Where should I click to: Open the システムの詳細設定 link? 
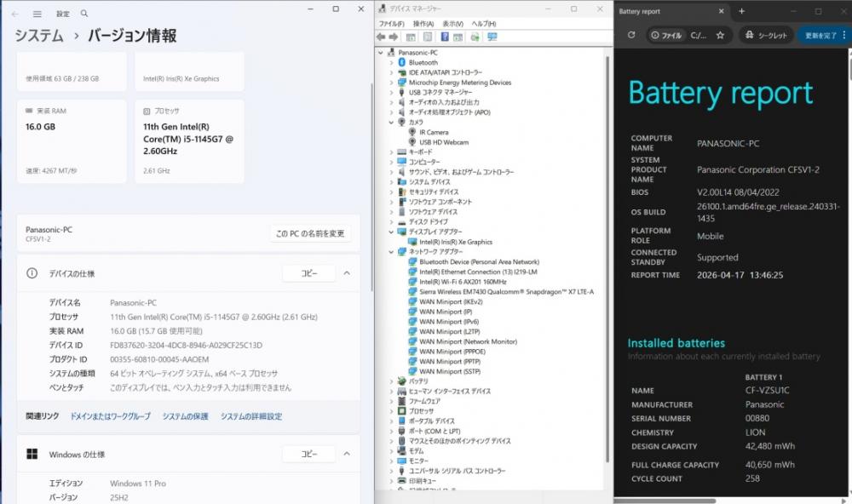point(251,416)
